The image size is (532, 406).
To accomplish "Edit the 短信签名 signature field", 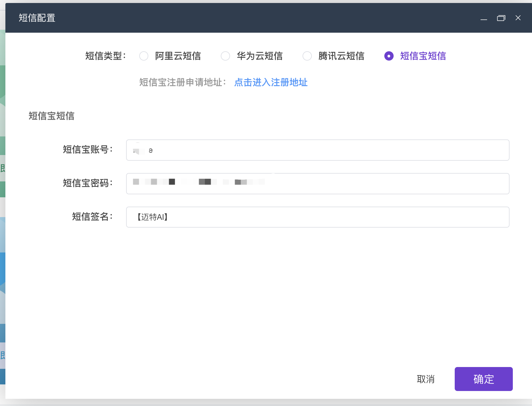I will pos(318,217).
